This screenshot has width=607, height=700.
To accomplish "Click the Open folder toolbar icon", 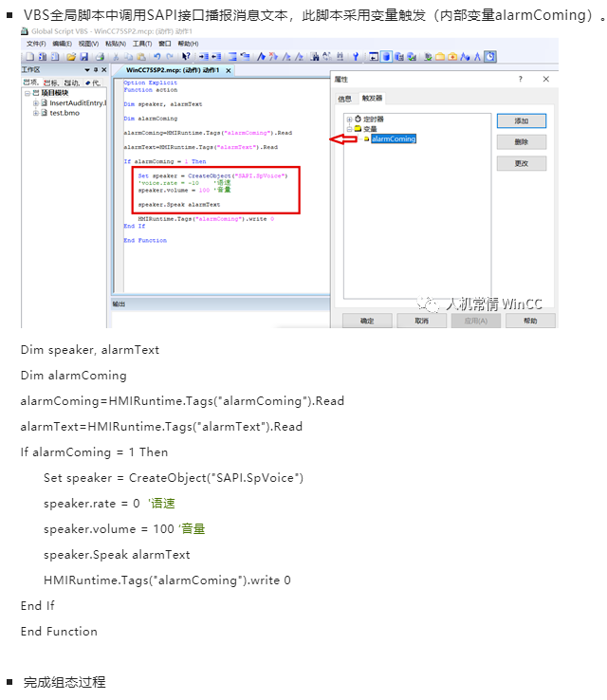I will pos(70,57).
